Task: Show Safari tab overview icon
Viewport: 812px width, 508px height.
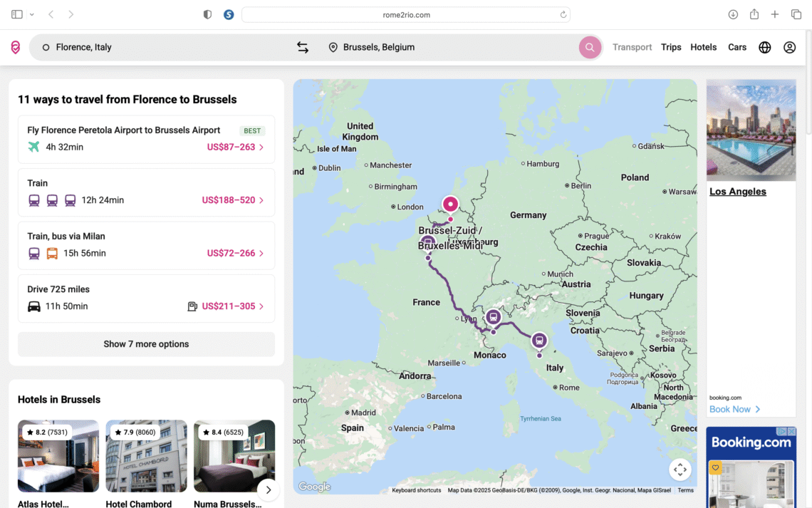Action: click(796, 14)
